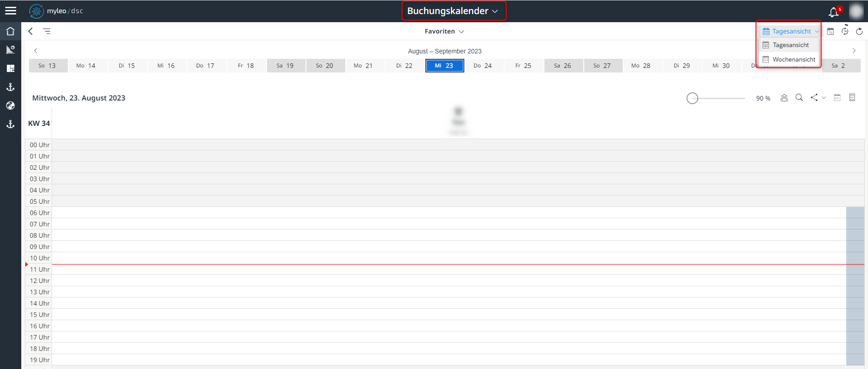Open the Buchungskalender title dropdown
Screen dimensions: 868x369
(453, 11)
